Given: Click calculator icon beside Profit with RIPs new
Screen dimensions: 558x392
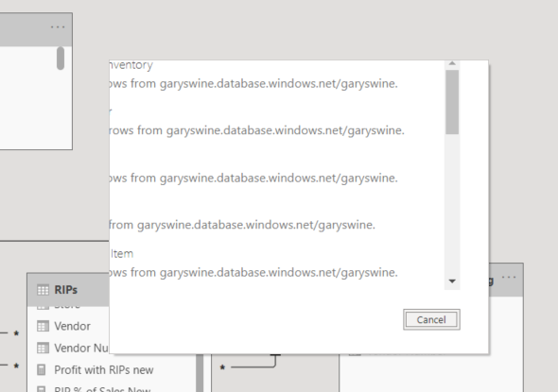Looking at the screenshot, I should click(x=42, y=370).
